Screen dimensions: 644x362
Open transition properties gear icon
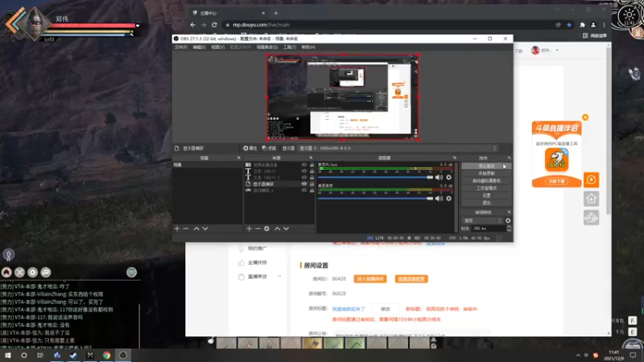[x=508, y=220]
